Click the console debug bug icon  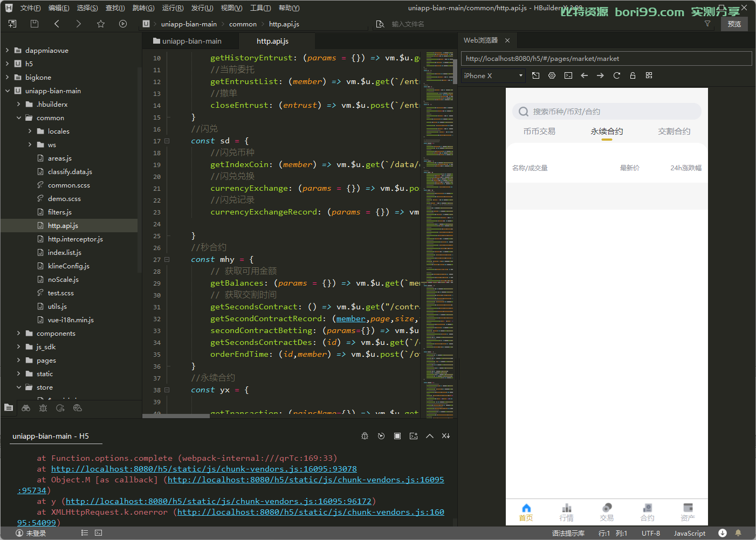point(365,436)
